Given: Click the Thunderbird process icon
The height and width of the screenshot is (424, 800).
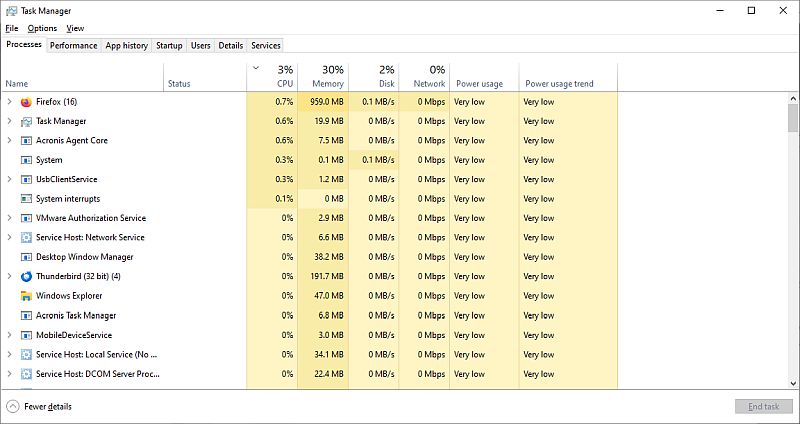Looking at the screenshot, I should point(26,277).
